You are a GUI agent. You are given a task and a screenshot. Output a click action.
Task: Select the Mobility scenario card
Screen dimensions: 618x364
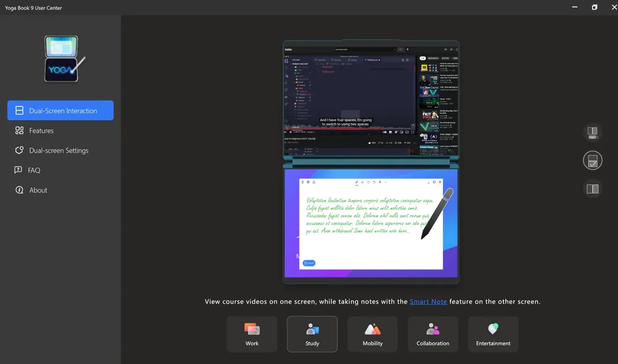(x=373, y=334)
